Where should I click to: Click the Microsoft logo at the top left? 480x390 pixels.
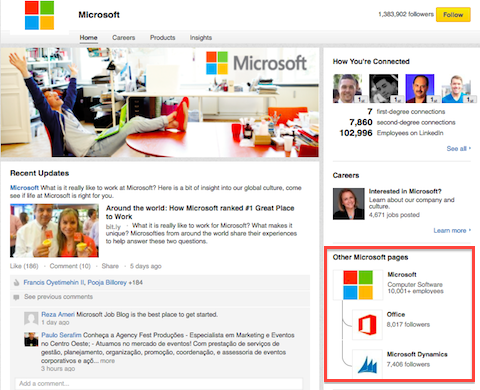coord(39,15)
